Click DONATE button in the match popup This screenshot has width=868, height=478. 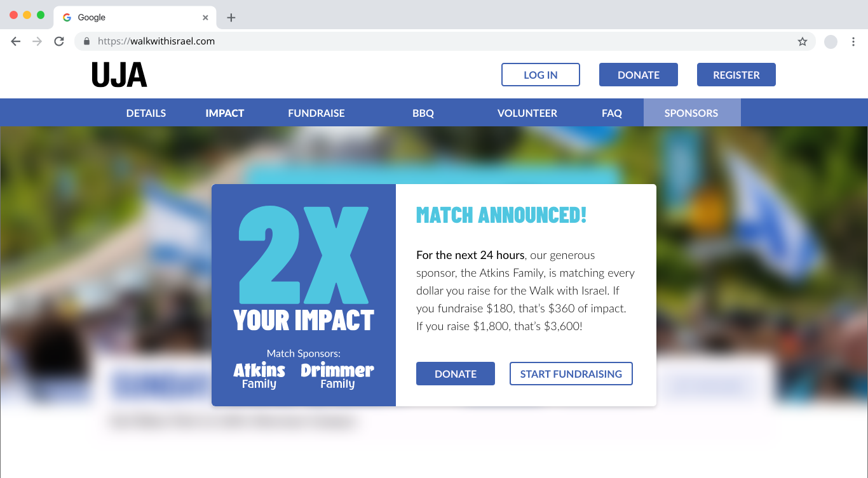456,374
